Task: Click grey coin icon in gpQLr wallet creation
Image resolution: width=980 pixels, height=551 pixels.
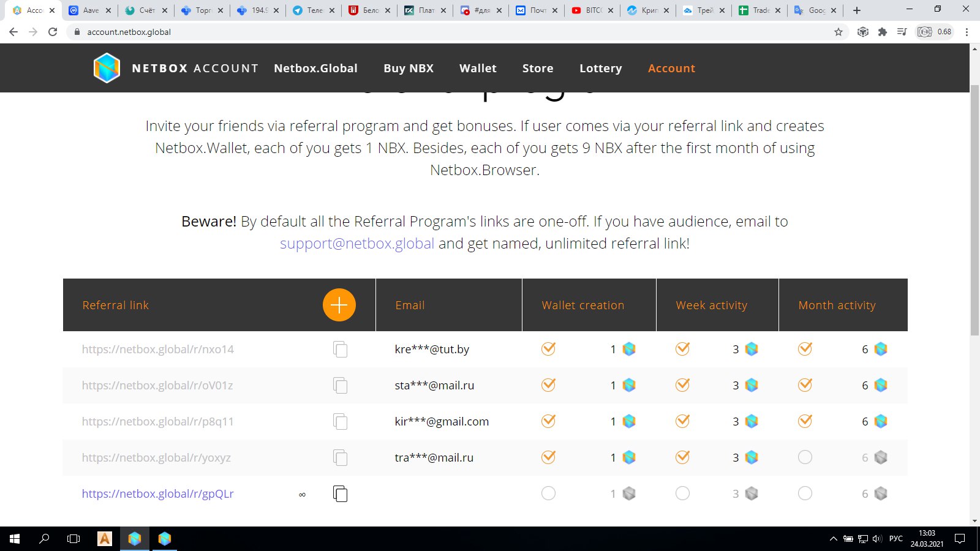Action: [629, 493]
